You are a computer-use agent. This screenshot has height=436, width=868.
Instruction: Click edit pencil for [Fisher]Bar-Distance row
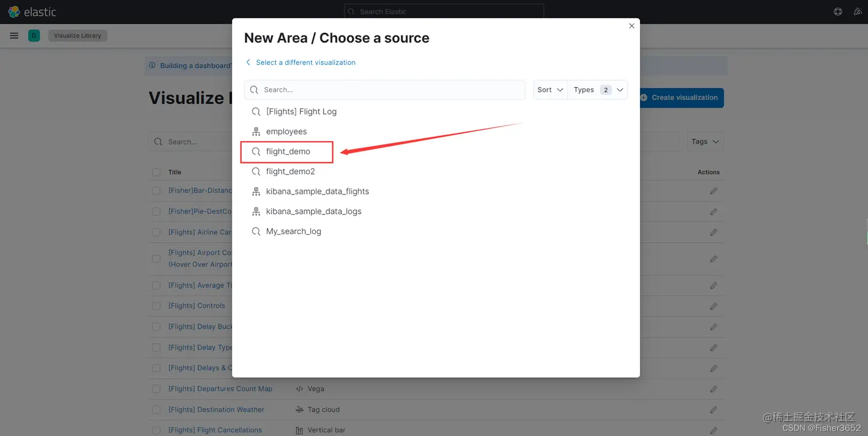tap(714, 190)
